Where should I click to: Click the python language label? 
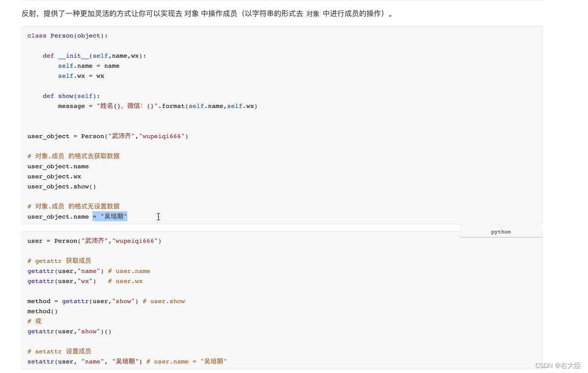pos(501,232)
